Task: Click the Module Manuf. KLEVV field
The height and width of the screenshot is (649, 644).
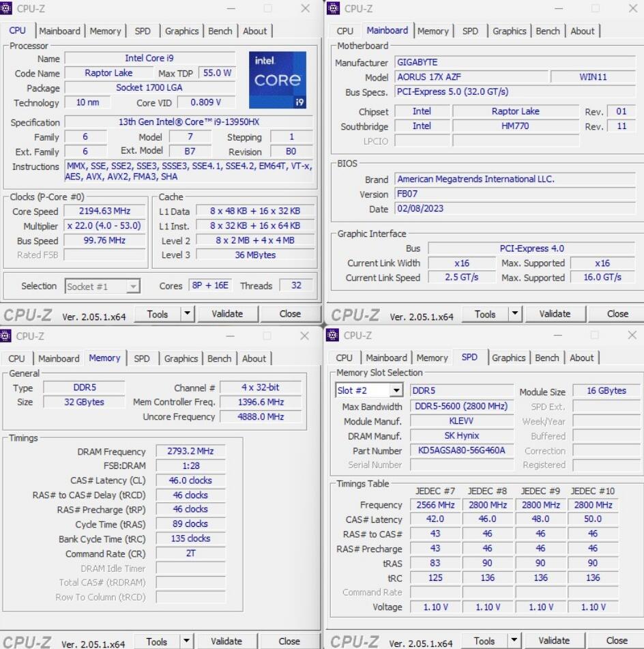Action: [x=461, y=421]
